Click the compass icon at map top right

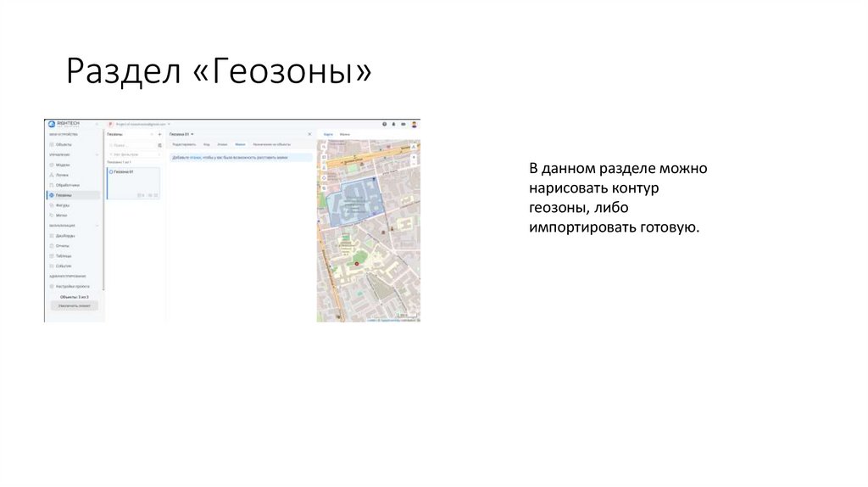pos(414,147)
